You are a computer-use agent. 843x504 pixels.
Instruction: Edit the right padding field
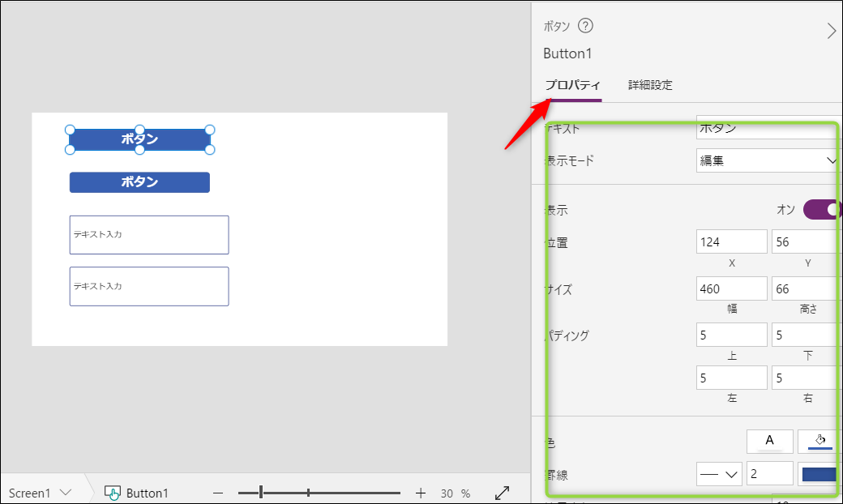[806, 378]
